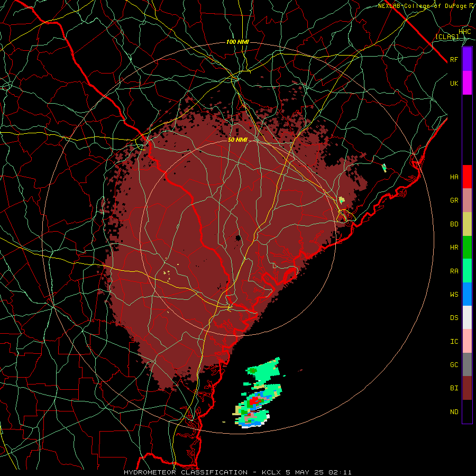Click the IC legend label
This screenshot has width=476, height=476.
[x=454, y=342]
